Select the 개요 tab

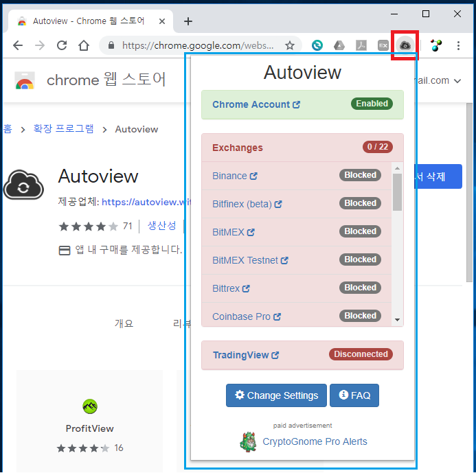click(124, 324)
